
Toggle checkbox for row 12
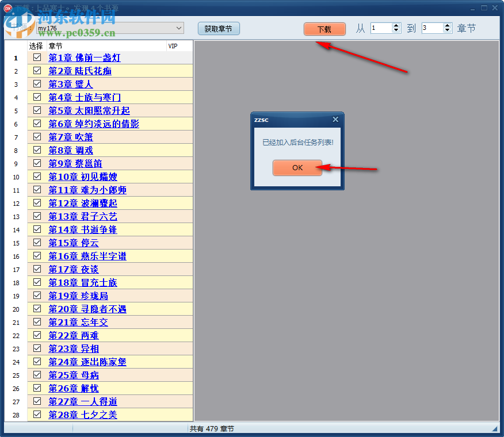(x=37, y=203)
